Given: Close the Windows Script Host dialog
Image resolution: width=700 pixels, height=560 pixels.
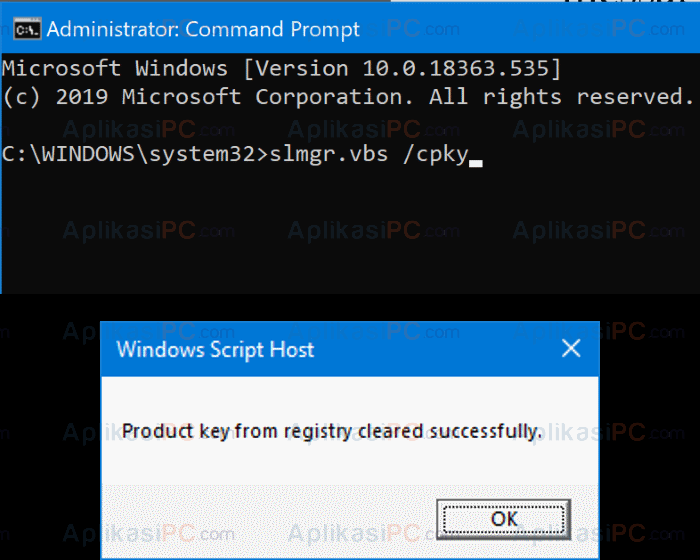Looking at the screenshot, I should 571,348.
